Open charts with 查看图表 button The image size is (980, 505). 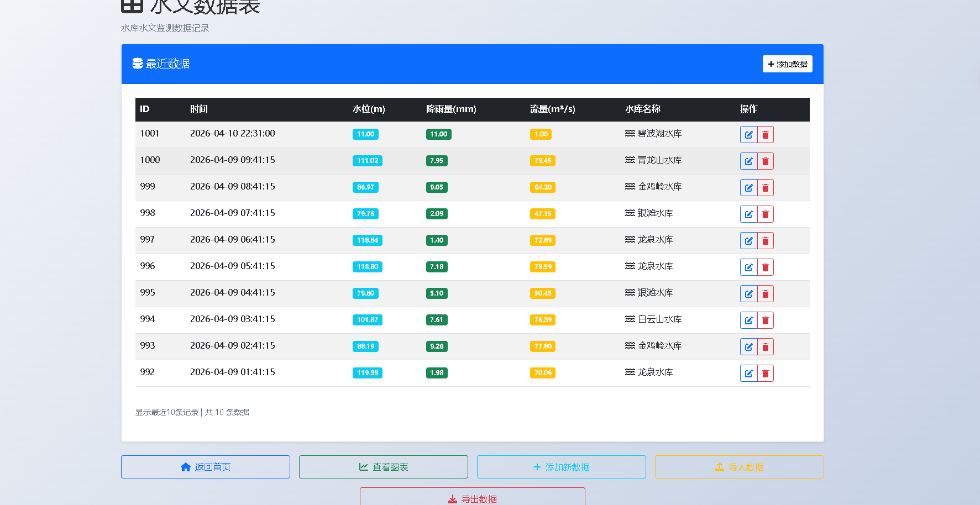pos(384,467)
